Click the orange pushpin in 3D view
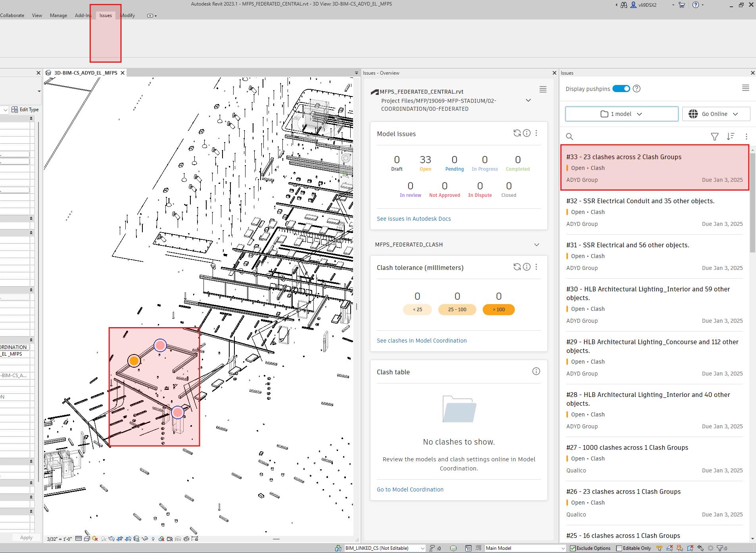756x553 pixels. [x=134, y=360]
